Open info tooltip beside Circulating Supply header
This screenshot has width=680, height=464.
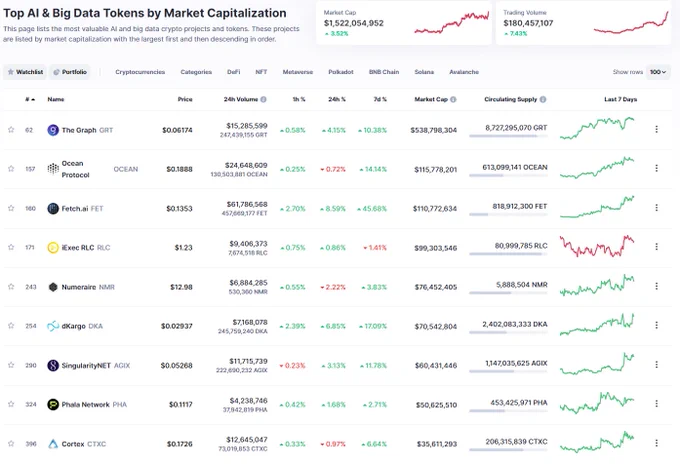coord(543,99)
